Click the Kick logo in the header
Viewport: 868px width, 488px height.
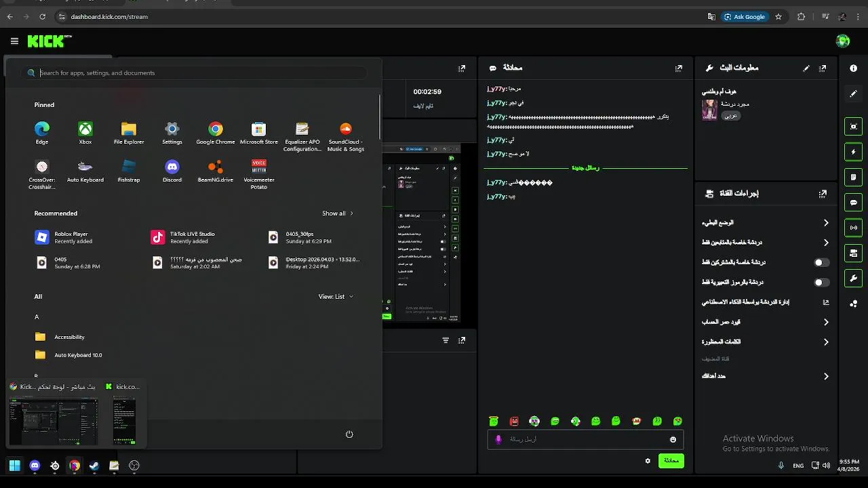pos(50,41)
